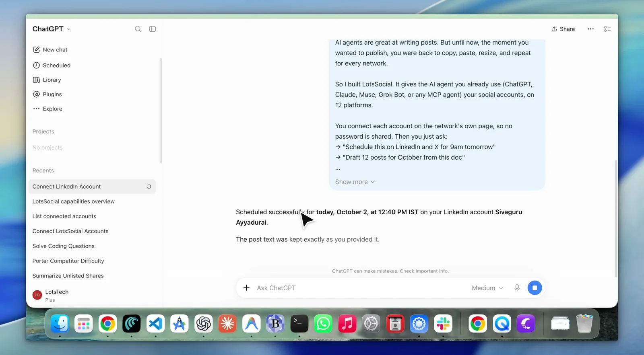The image size is (644, 355).
Task: Open the Explore menu item
Action: [52, 109]
